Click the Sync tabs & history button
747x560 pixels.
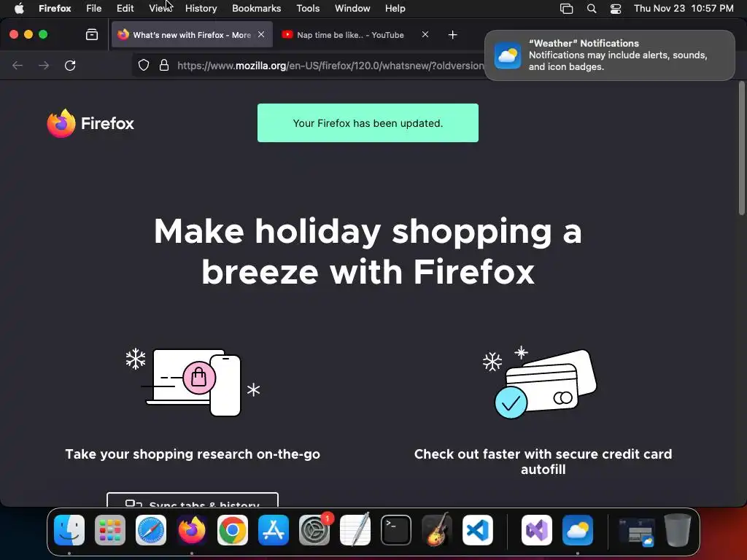coord(193,500)
